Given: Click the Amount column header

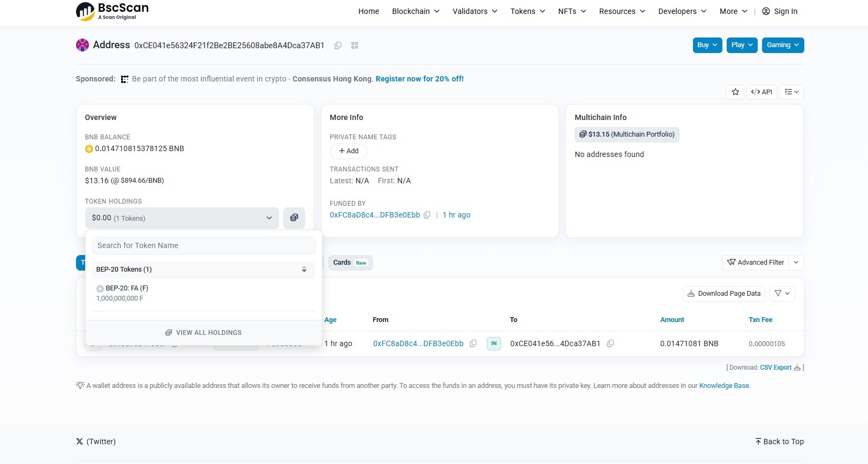Looking at the screenshot, I should point(672,320).
